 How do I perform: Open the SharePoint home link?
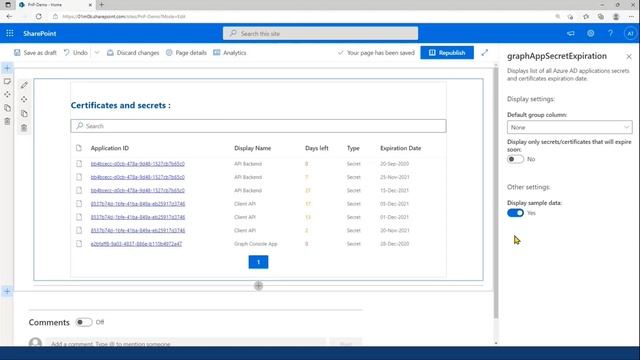40,33
